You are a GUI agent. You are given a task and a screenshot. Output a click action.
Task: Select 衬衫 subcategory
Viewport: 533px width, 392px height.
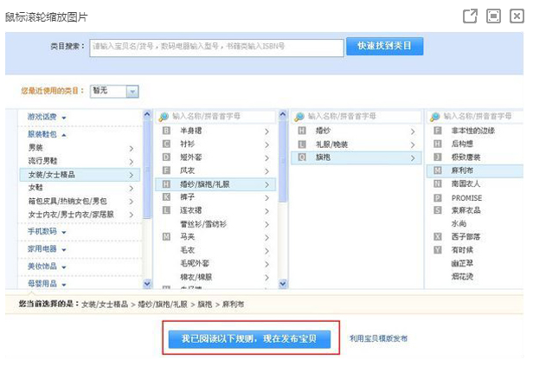coord(215,145)
